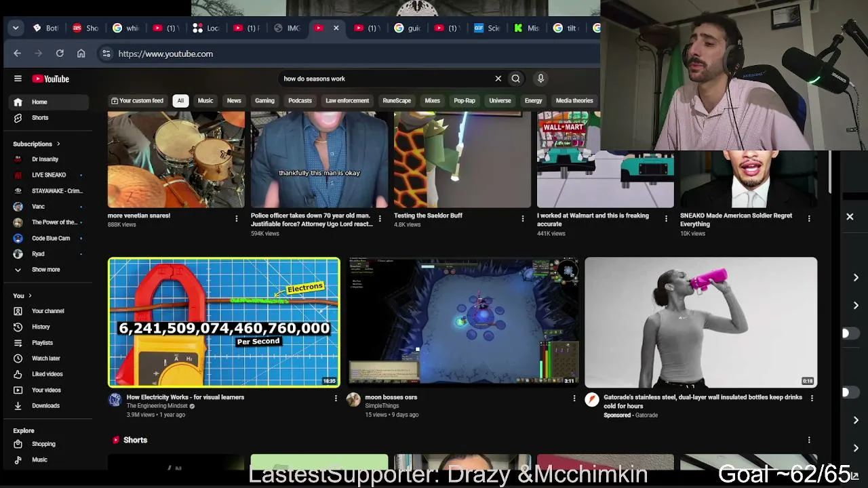Viewport: 868px width, 488px height.
Task: Open Liked videos in the sidebar
Action: (50, 374)
